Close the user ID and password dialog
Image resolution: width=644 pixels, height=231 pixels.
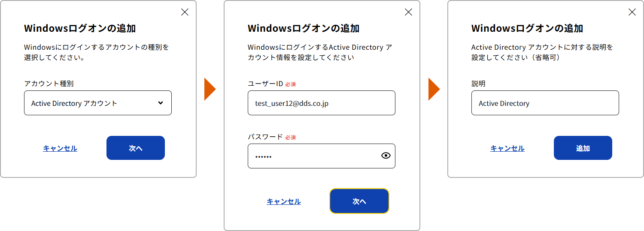pos(408,12)
